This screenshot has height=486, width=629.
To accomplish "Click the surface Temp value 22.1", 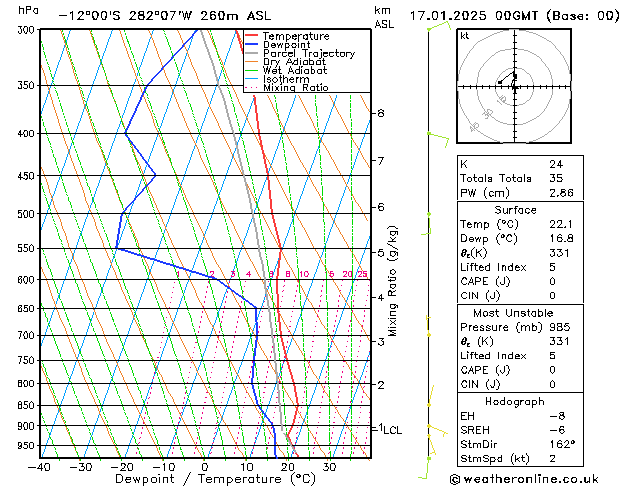I will 561,224.
